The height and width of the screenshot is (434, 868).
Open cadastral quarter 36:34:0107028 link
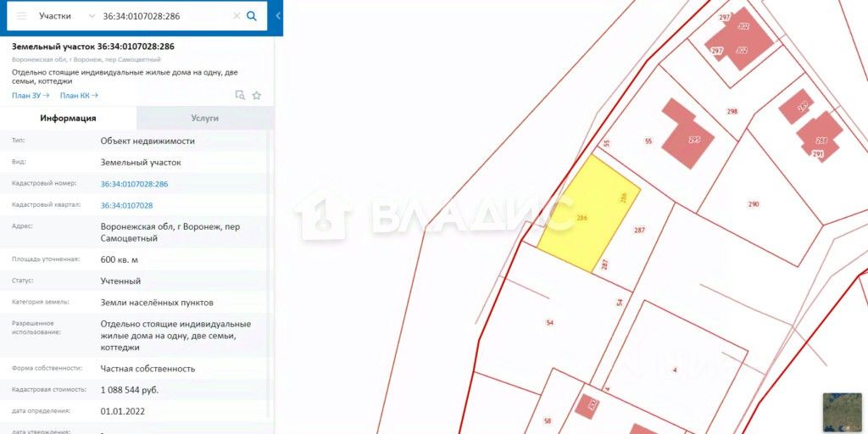(127, 205)
